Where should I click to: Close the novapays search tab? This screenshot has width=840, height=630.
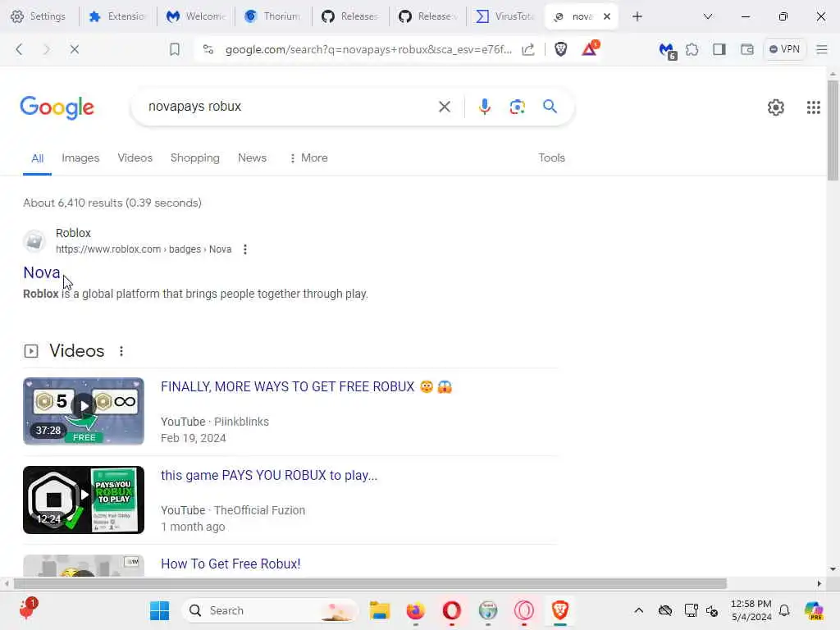tap(606, 16)
